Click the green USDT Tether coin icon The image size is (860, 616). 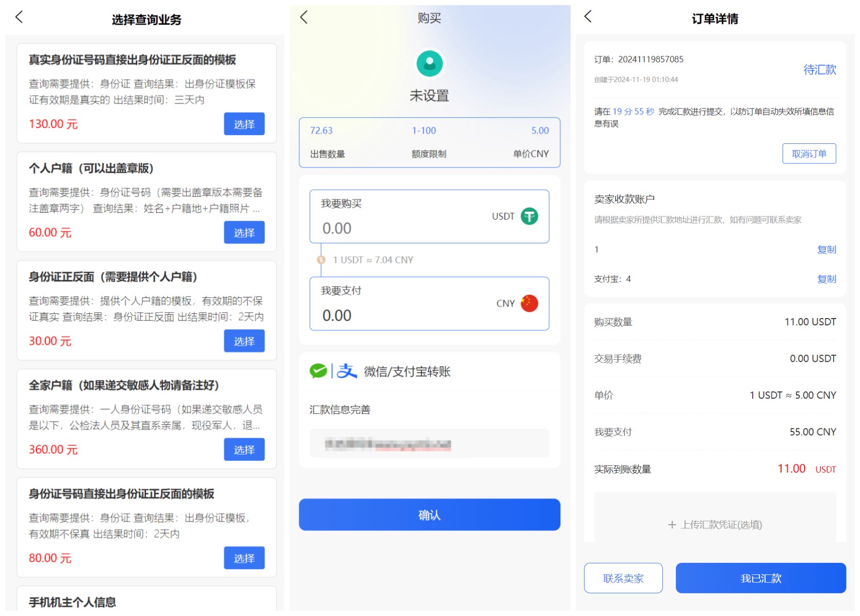coord(529,217)
